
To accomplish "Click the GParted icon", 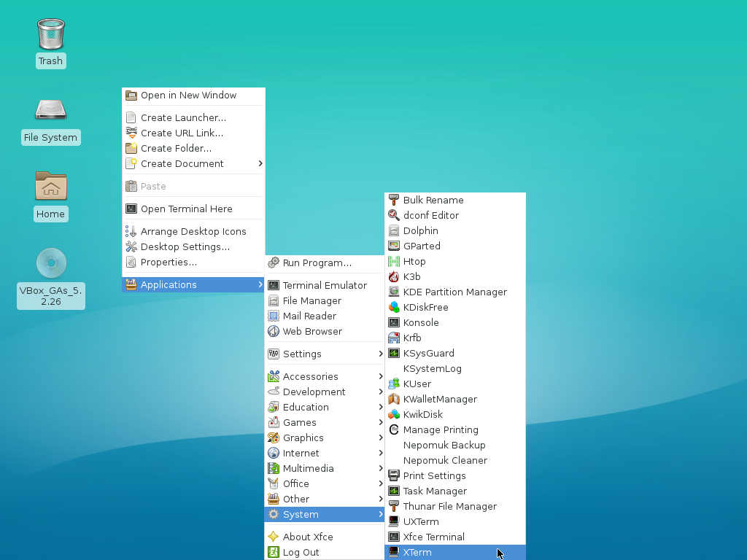I will pyautogui.click(x=393, y=246).
